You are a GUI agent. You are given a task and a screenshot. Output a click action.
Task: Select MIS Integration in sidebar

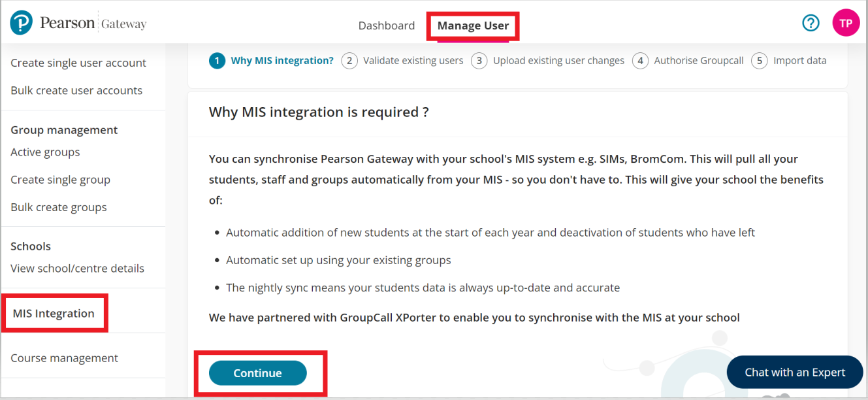pyautogui.click(x=54, y=314)
